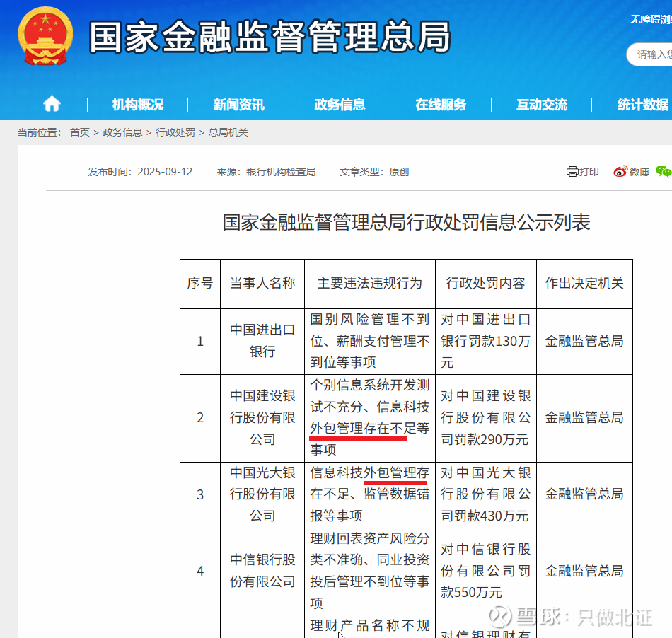
Task: Click the violation cell starting 理财回表资产风险分类不准确
Action: coord(370,571)
